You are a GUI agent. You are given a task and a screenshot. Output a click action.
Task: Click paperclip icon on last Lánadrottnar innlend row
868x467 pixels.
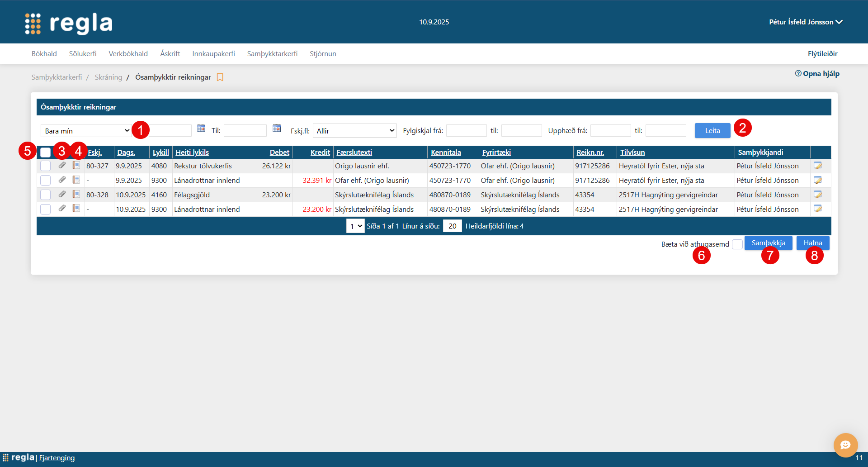pos(62,209)
